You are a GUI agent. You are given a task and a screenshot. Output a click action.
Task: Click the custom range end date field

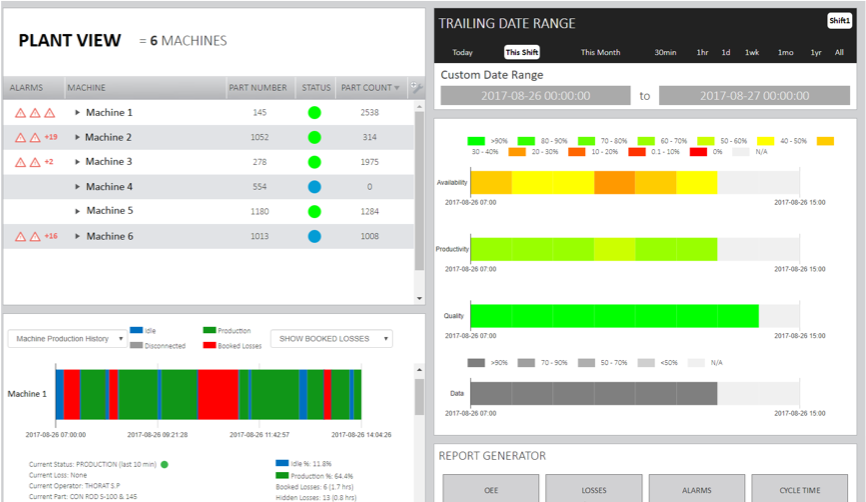(x=754, y=96)
